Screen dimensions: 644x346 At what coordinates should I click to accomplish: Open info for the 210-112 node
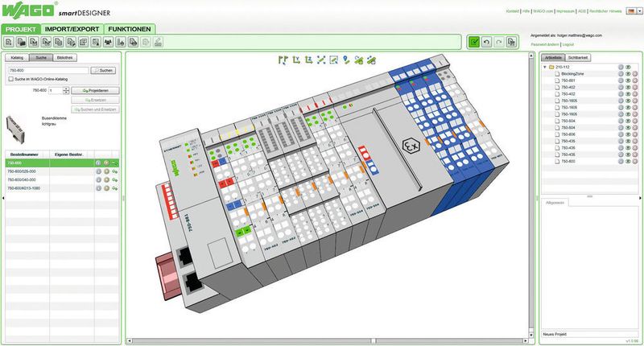pos(621,67)
